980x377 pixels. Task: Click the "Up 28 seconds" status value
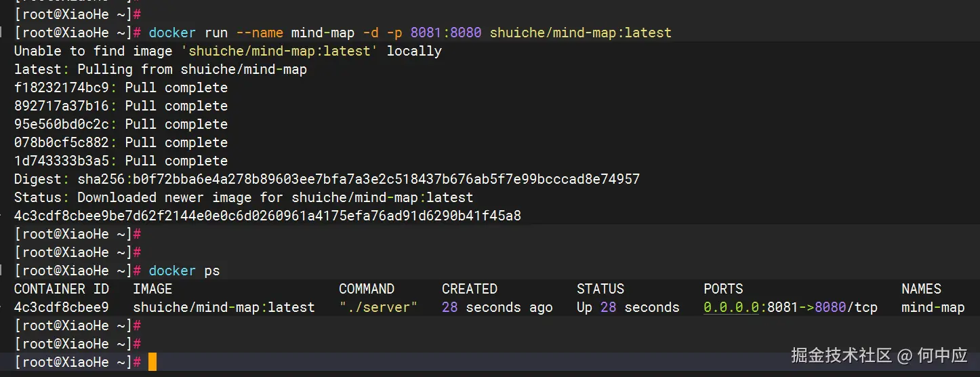click(x=628, y=308)
